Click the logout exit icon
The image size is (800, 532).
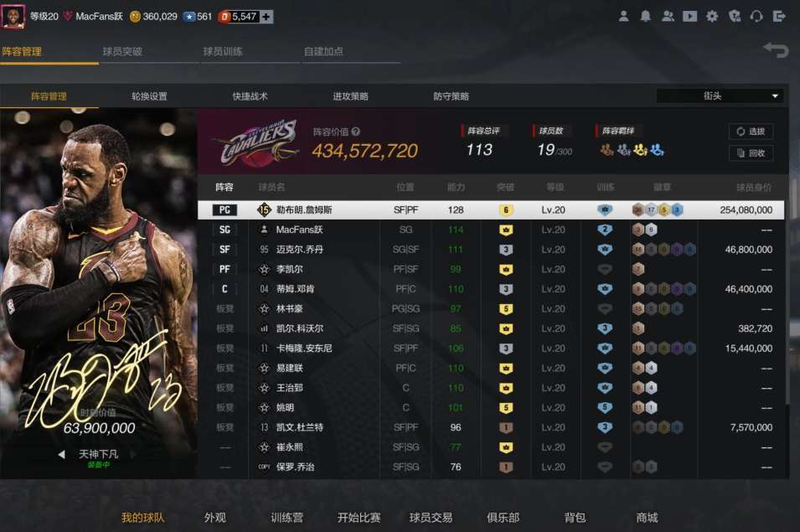point(779,16)
